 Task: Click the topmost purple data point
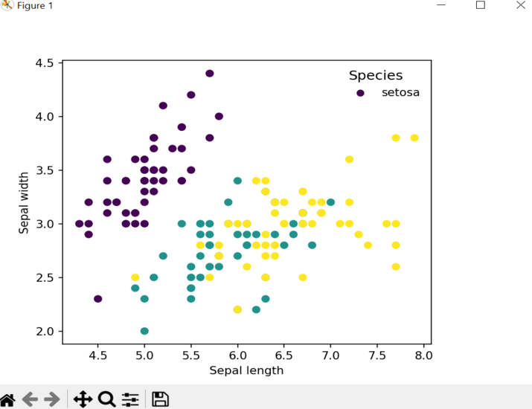click(210, 73)
